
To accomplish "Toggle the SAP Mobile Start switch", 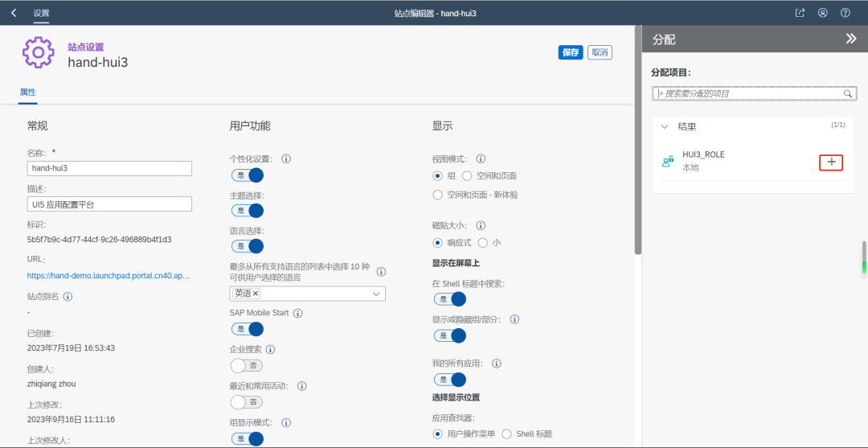I will point(247,329).
